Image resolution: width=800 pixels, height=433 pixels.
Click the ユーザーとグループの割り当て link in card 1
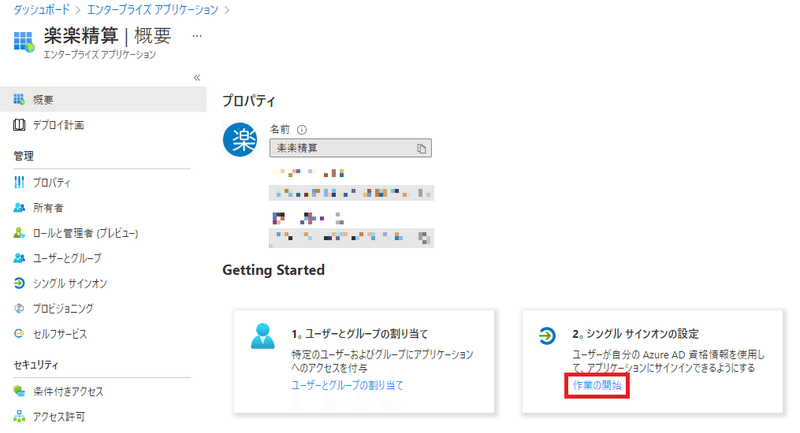click(x=347, y=385)
